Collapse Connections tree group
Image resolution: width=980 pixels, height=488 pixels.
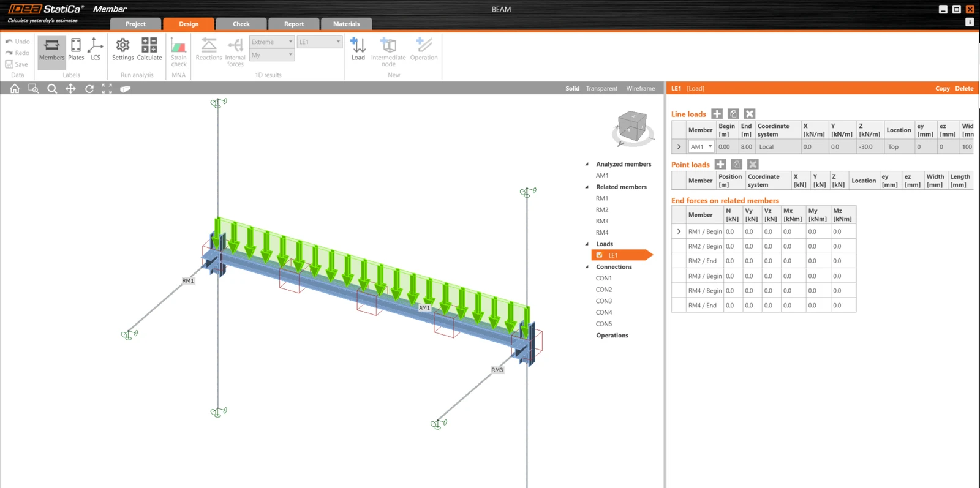click(x=587, y=267)
